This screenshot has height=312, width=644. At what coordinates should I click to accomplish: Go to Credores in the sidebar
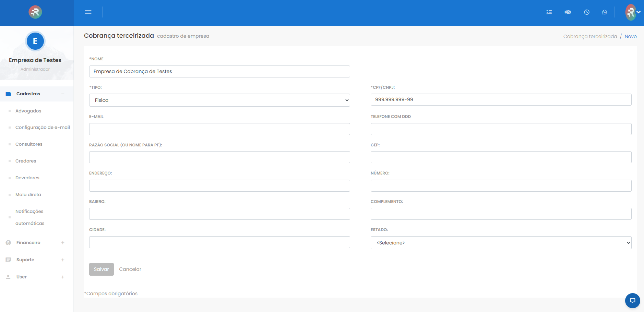pos(26,161)
